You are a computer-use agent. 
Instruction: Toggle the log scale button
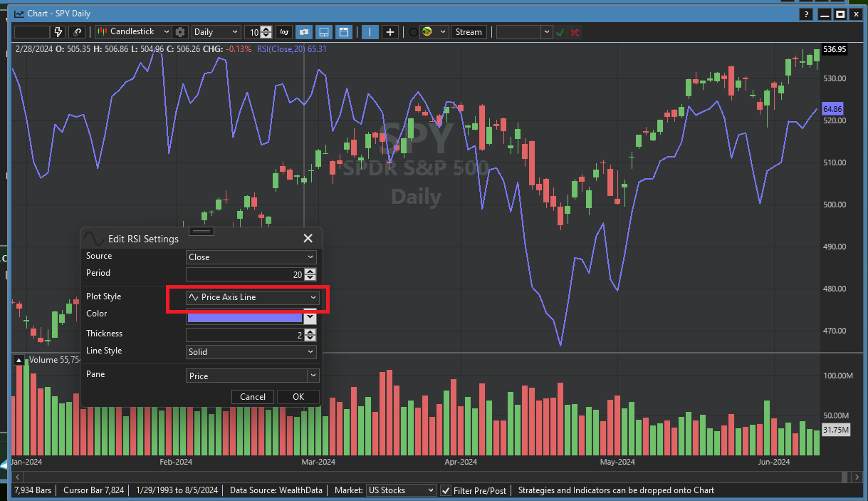click(x=285, y=32)
